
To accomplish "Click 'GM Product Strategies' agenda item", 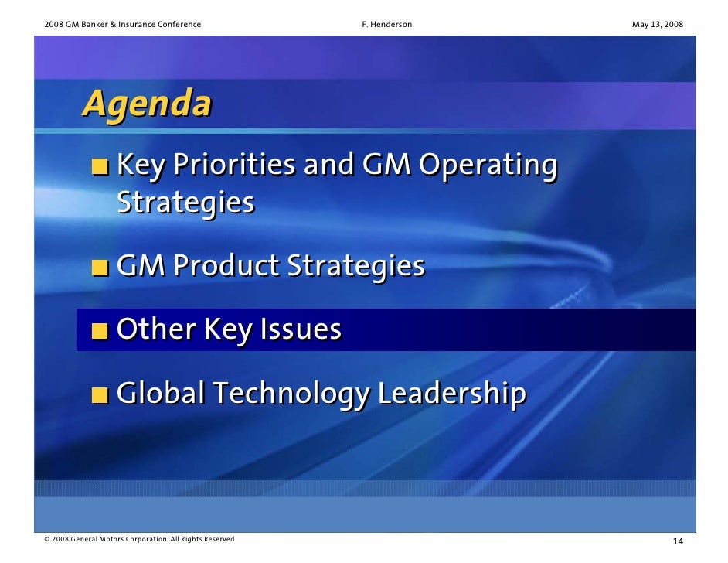I will point(270,266).
